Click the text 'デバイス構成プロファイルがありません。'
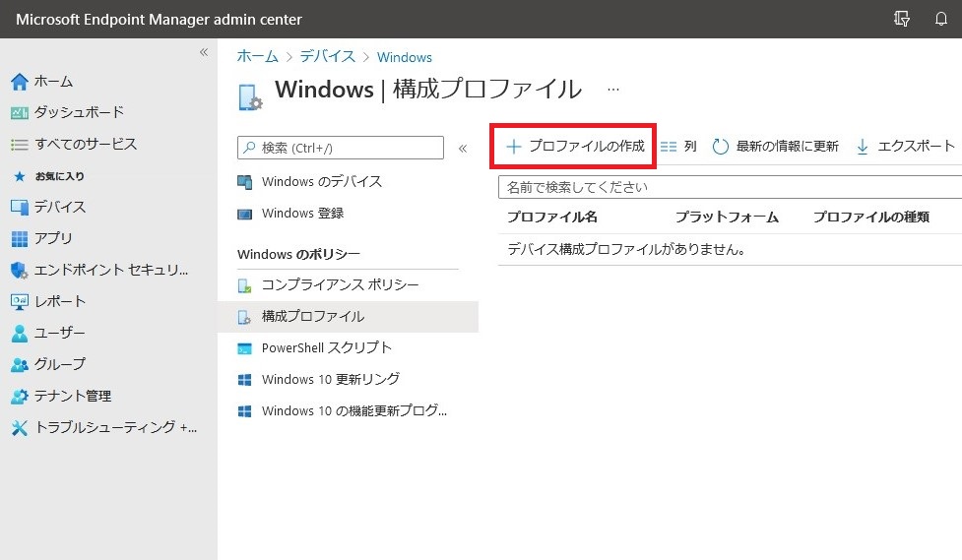The width and height of the screenshot is (962, 560). click(626, 250)
